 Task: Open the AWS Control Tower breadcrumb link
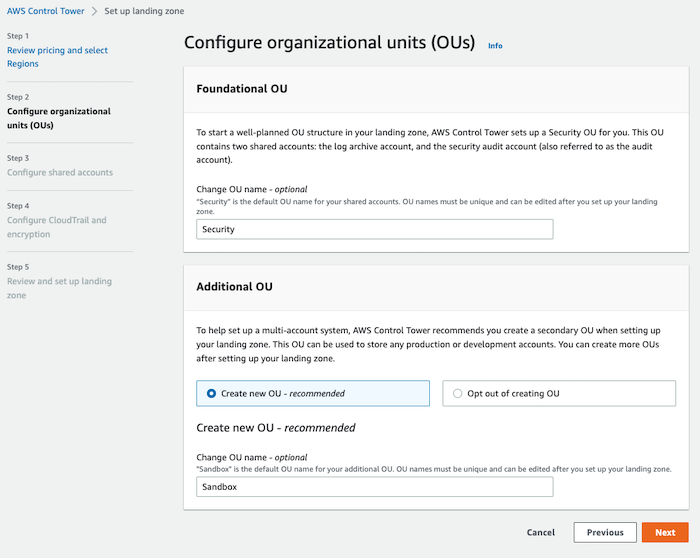tap(45, 11)
